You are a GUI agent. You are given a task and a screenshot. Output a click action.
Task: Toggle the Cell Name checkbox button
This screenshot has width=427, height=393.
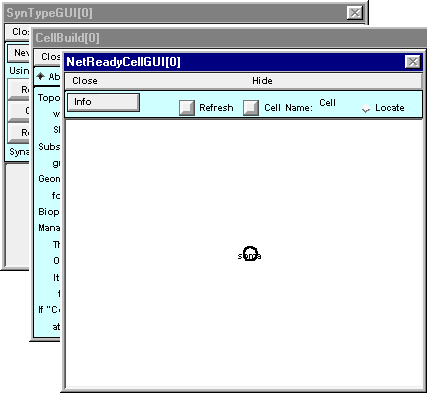(x=251, y=108)
